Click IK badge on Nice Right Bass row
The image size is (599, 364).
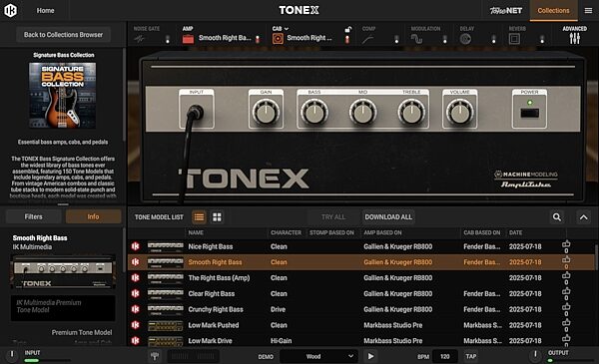coord(135,246)
